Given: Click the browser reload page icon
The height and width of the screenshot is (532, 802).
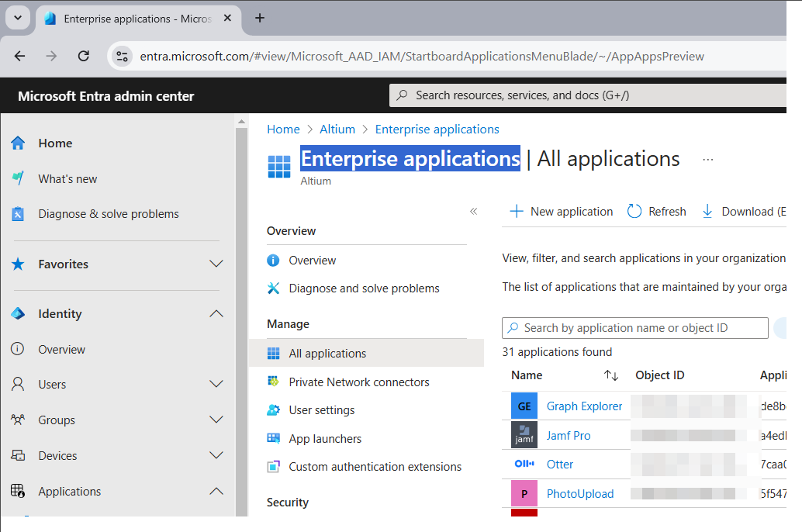Looking at the screenshot, I should pyautogui.click(x=84, y=56).
